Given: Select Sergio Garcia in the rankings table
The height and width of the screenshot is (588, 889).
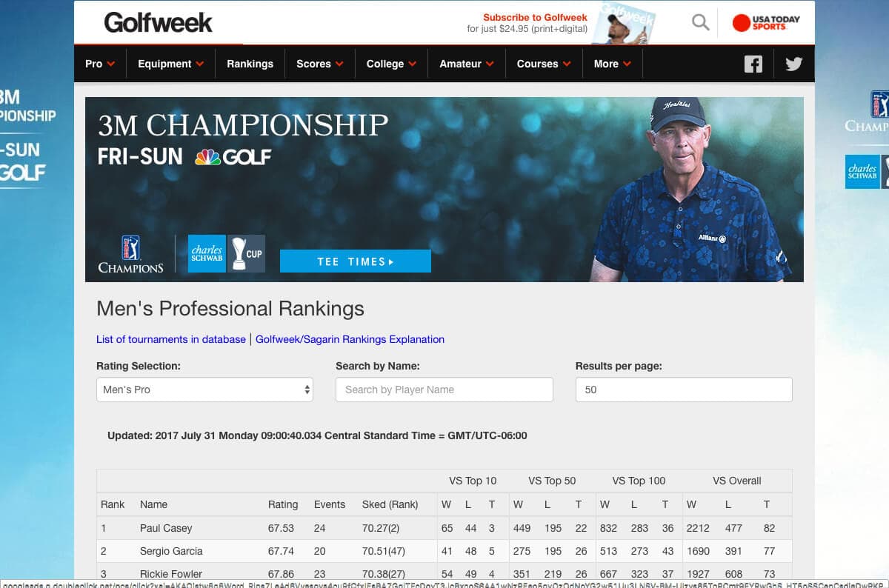Looking at the screenshot, I should click(x=171, y=551).
